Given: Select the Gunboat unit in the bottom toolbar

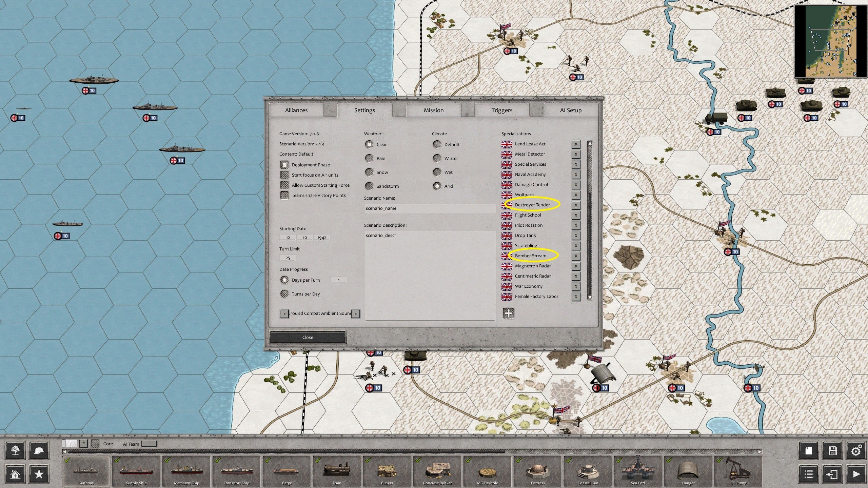Looking at the screenshot, I should (x=86, y=471).
